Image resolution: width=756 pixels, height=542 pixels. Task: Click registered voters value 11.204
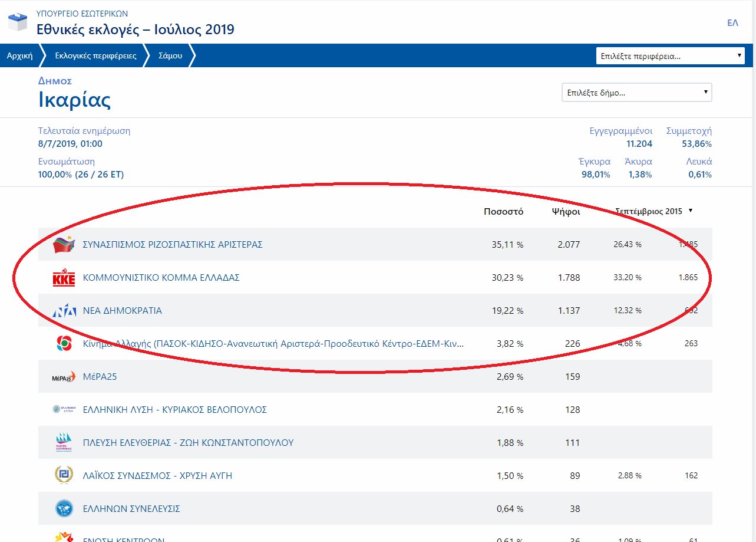pos(639,144)
